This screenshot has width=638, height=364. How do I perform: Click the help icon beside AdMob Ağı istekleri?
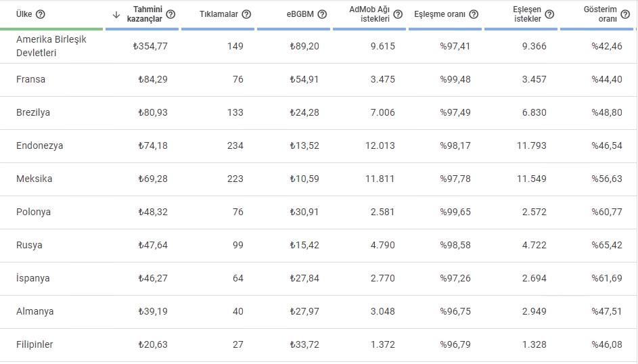coord(398,14)
